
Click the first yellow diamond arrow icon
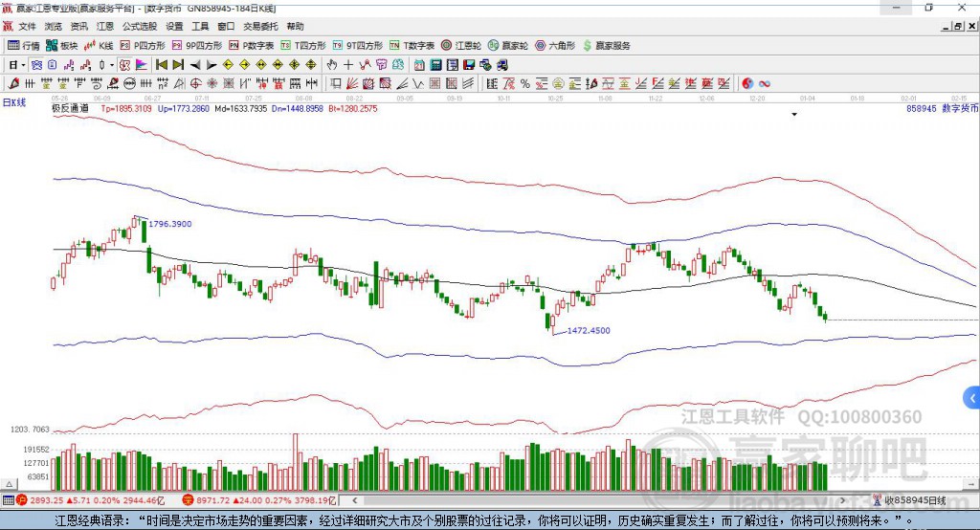228,65
